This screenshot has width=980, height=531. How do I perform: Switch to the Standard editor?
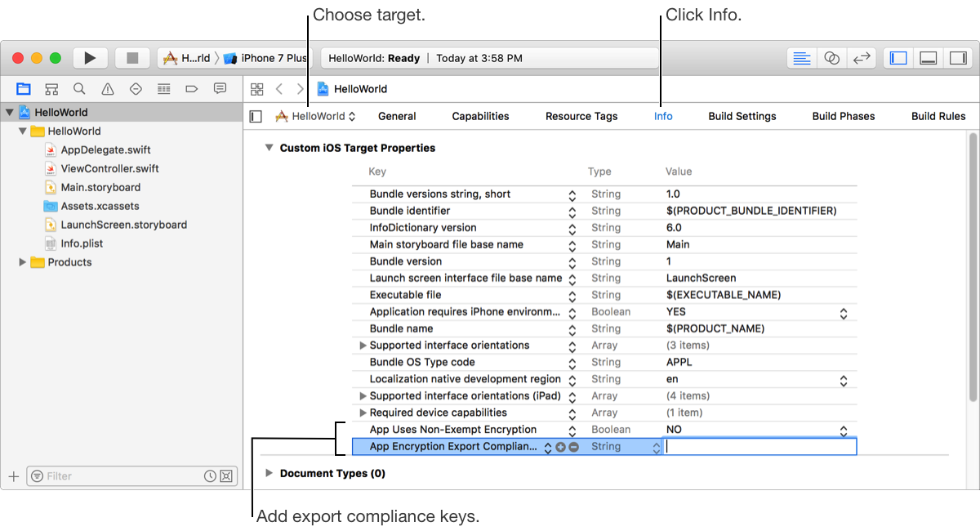click(x=803, y=58)
